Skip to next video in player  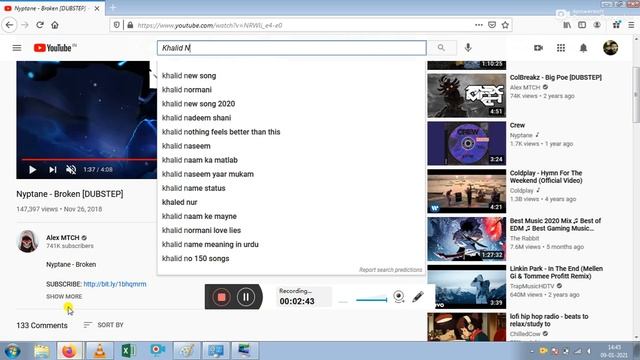[53, 169]
